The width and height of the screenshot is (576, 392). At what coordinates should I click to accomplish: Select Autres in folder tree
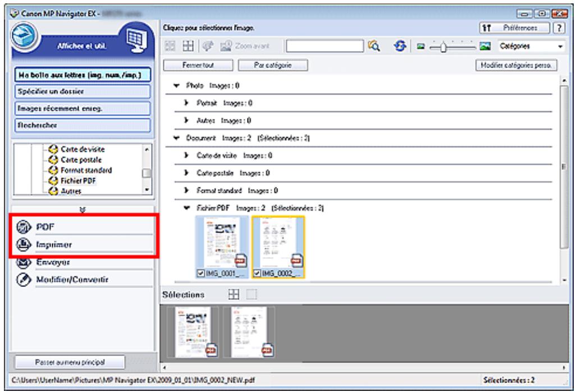pyautogui.click(x=71, y=191)
